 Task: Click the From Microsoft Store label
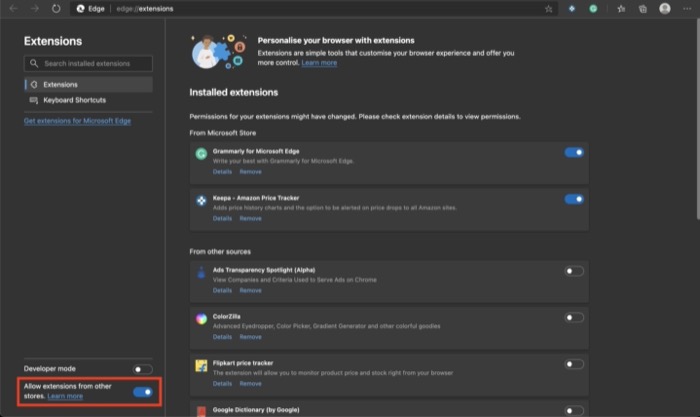click(223, 133)
